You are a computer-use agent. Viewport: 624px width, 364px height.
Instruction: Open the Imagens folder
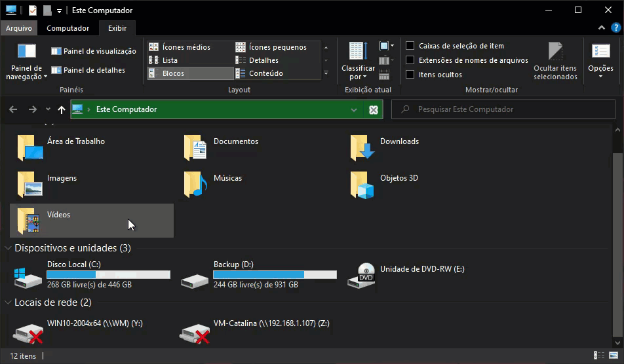tap(92, 184)
